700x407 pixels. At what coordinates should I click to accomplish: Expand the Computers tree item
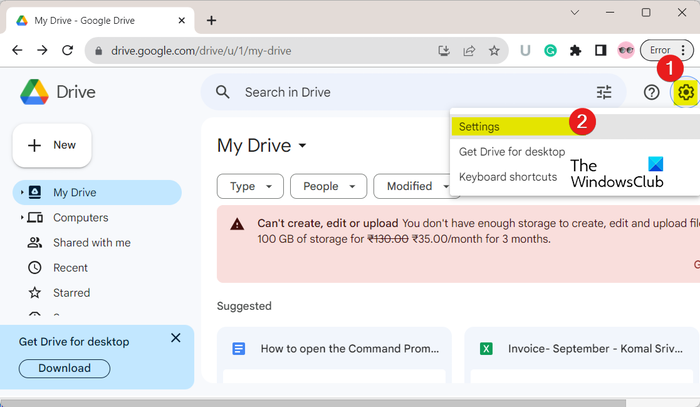point(22,217)
